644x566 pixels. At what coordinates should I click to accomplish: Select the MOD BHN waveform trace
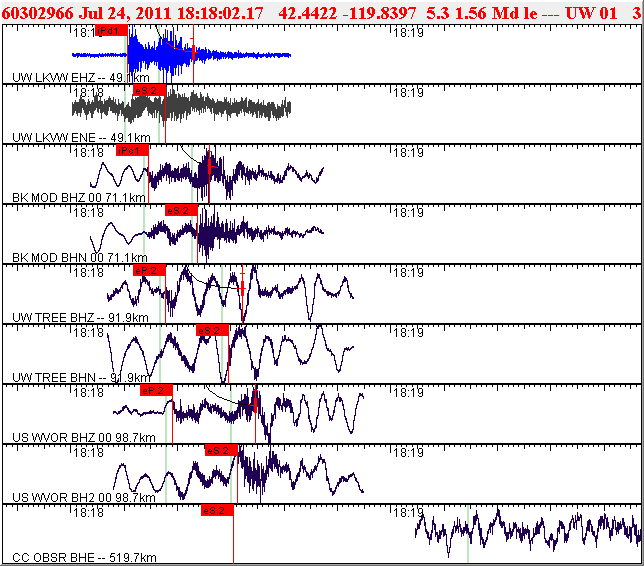tap(207, 232)
